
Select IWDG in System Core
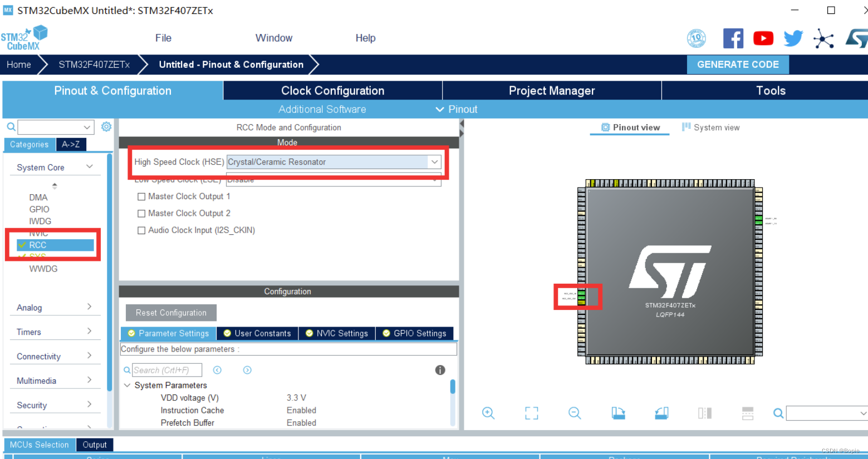[40, 221]
